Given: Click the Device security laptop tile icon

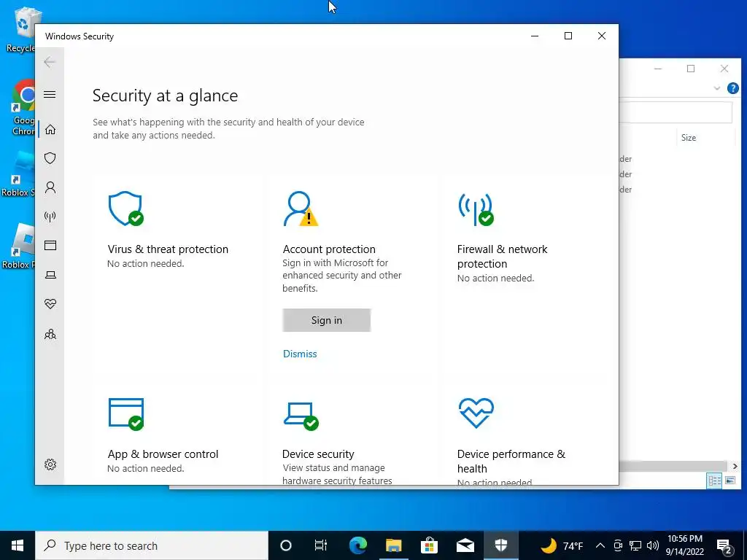Looking at the screenshot, I should pos(301,416).
